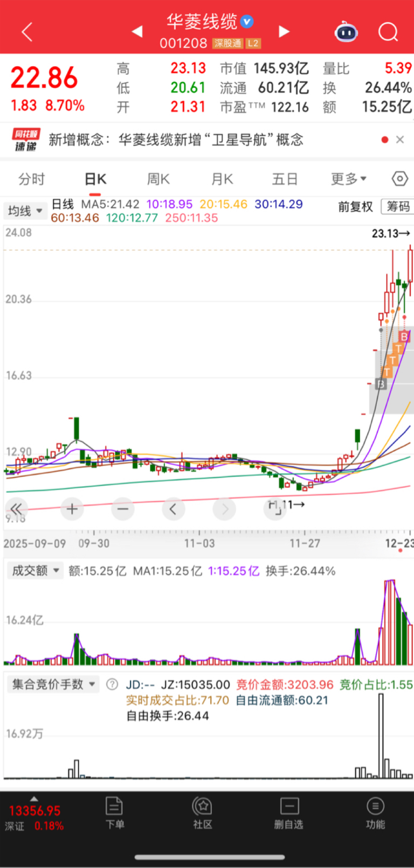Image resolution: width=414 pixels, height=868 pixels.
Task: Tap the 深股通 tag
Action: pyautogui.click(x=227, y=44)
